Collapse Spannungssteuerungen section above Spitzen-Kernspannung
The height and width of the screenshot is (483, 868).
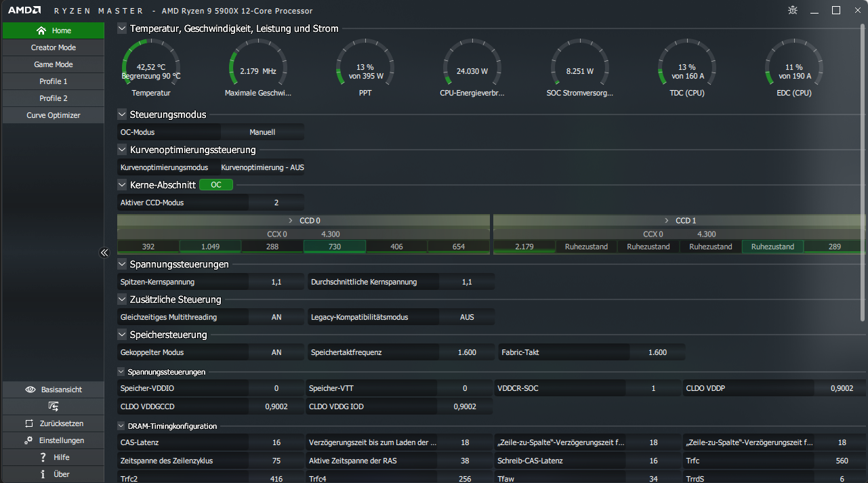pos(122,264)
